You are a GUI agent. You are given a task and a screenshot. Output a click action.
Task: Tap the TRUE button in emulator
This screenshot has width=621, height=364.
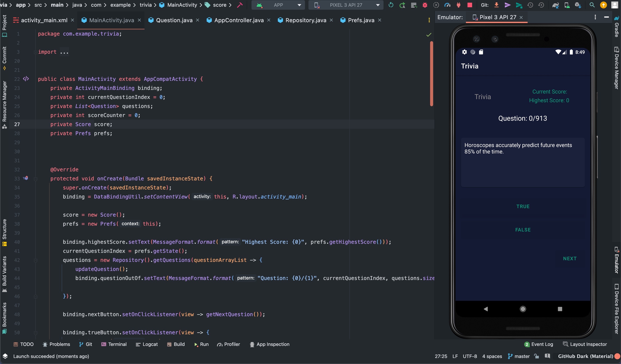(x=523, y=206)
